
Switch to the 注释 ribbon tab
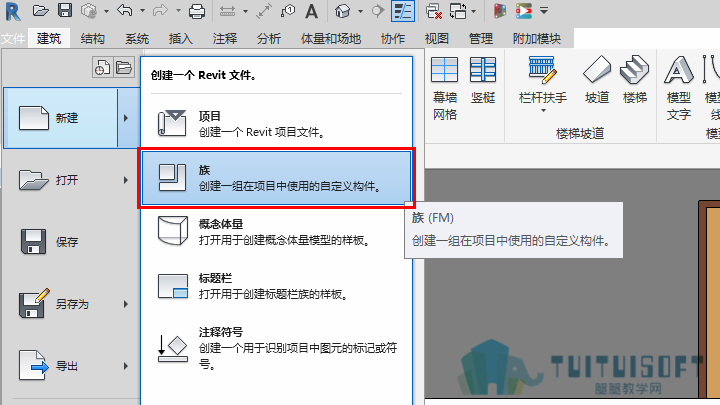point(225,39)
